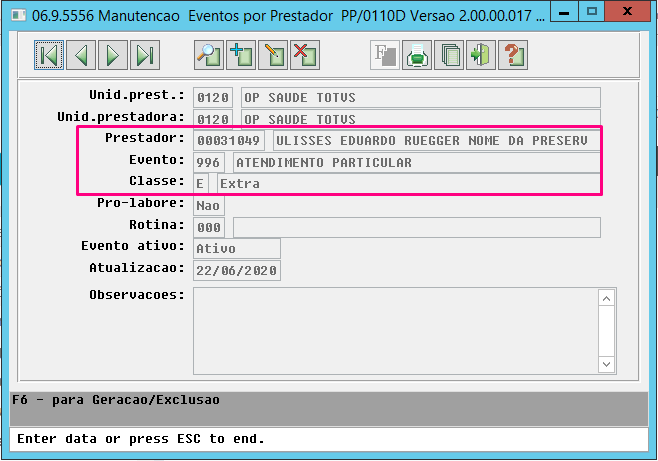
Task: Click the 'Enter data or press ESC' message
Action: (x=141, y=439)
